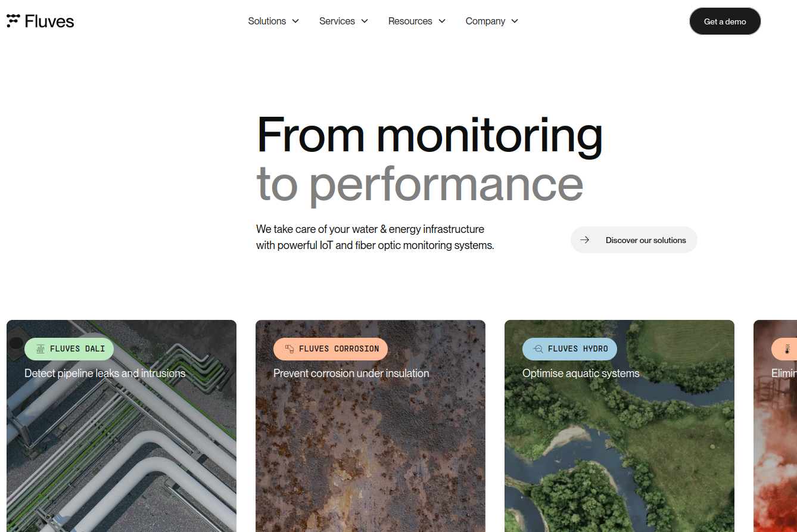Open the Solutions navigation menu item
Image resolution: width=797 pixels, height=532 pixels.
(267, 21)
